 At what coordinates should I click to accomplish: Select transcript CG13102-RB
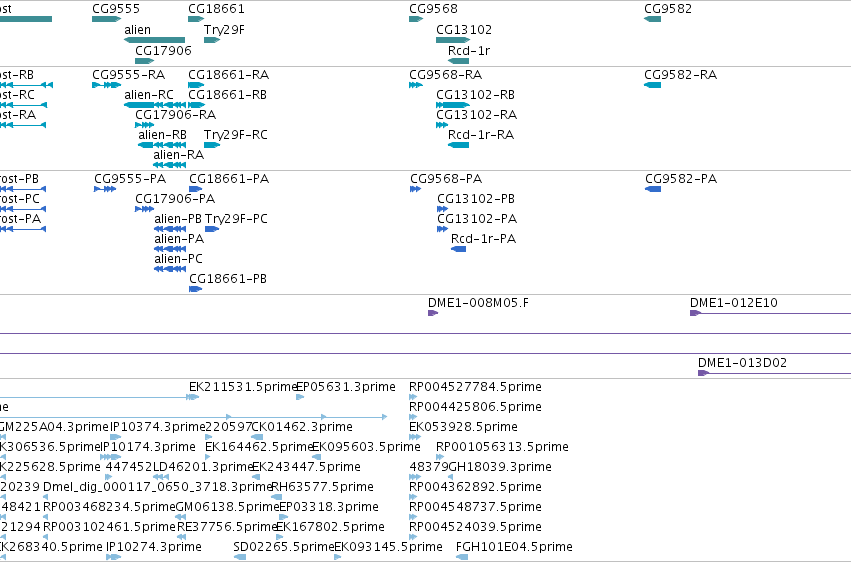475,94
